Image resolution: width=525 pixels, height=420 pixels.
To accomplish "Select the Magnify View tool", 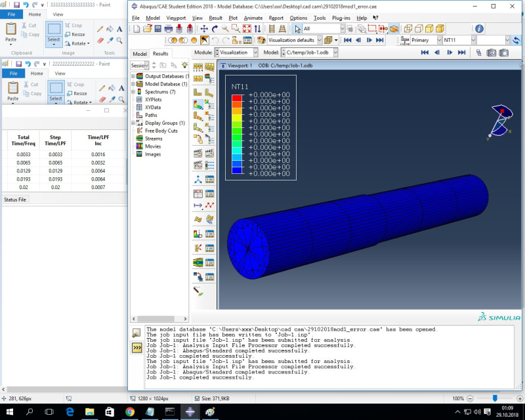I will [x=225, y=29].
